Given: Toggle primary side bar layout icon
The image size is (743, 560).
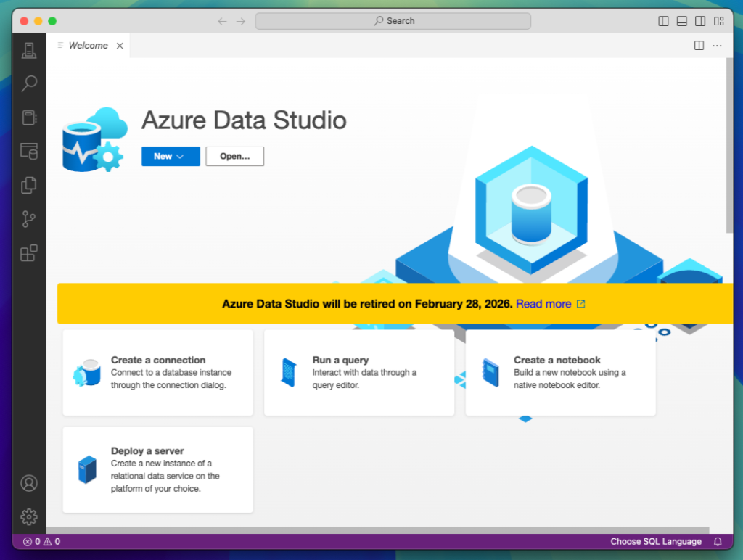Looking at the screenshot, I should tap(663, 21).
